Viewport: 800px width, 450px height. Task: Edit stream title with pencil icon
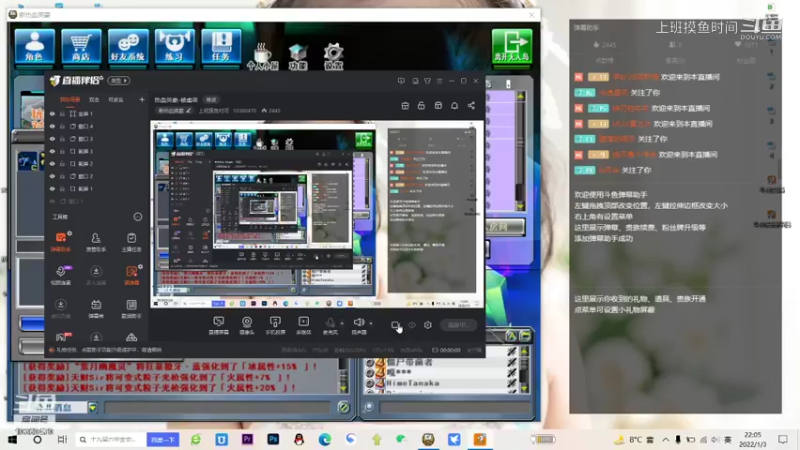[188, 110]
